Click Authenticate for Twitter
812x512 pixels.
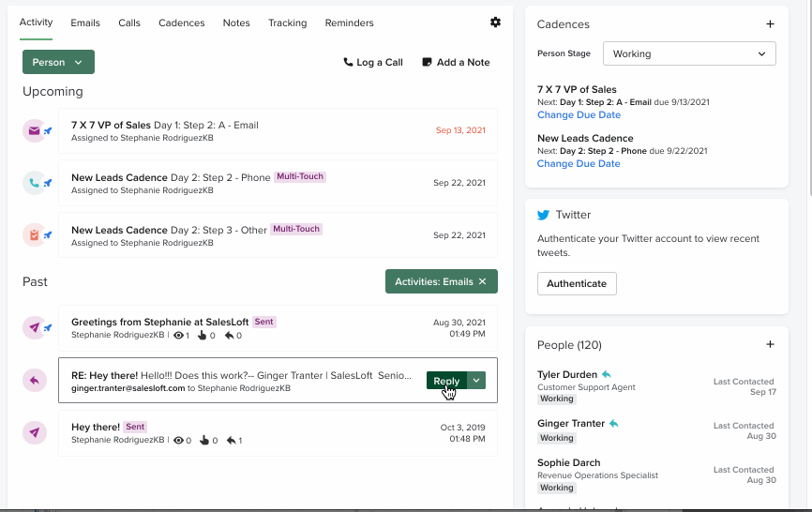pos(577,284)
